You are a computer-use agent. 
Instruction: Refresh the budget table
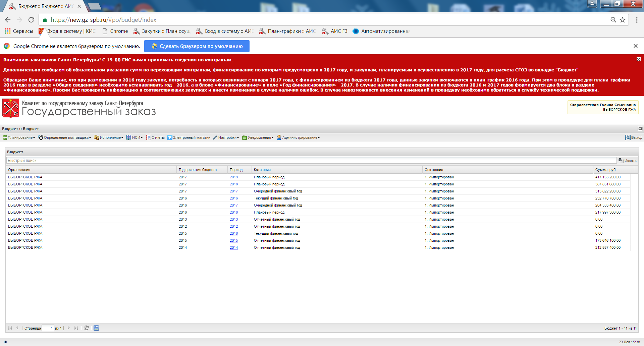click(86, 328)
